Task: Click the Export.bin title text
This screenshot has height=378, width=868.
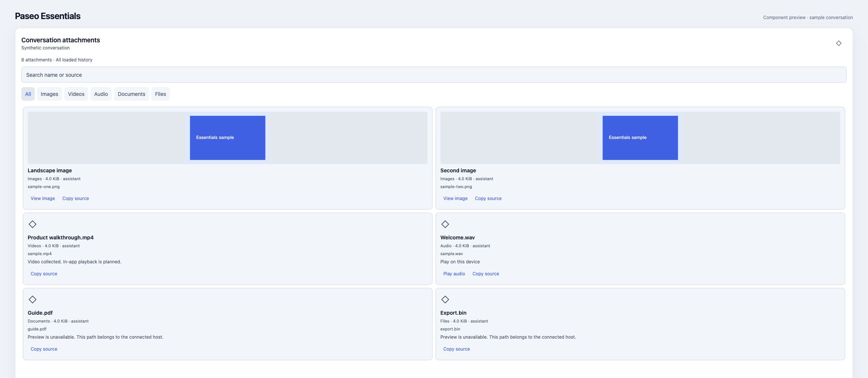Action: pyautogui.click(x=453, y=313)
